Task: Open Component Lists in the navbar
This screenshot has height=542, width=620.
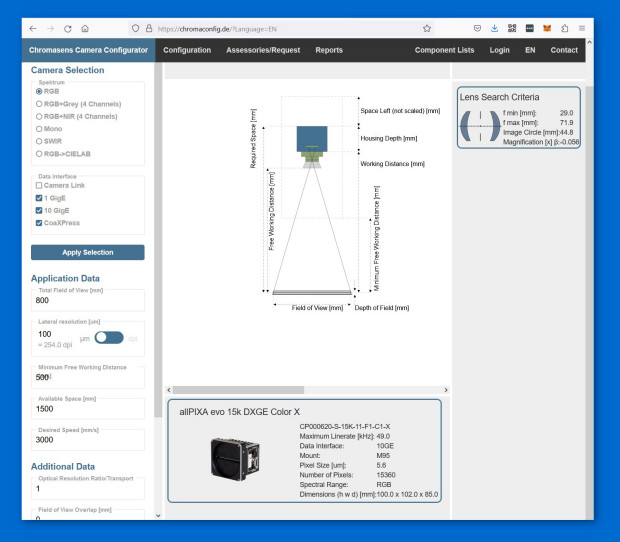Action: (444, 50)
